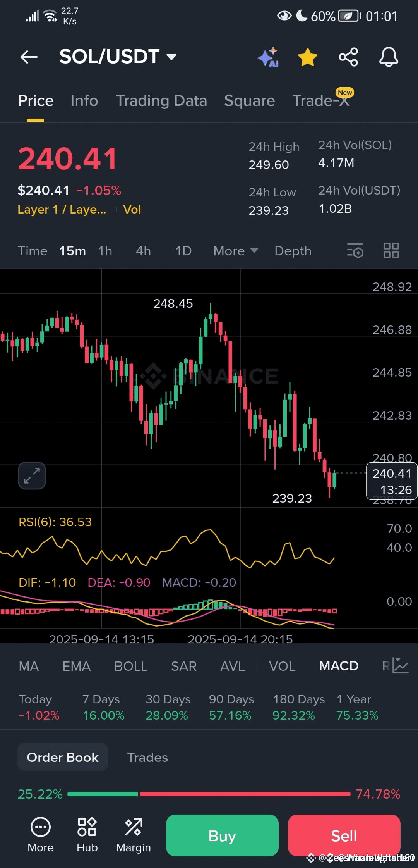
Task: Click the buy/sell ratio bar
Action: coord(209,794)
